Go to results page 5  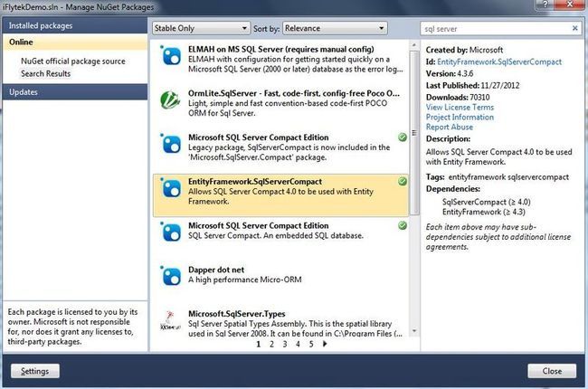[x=311, y=344]
